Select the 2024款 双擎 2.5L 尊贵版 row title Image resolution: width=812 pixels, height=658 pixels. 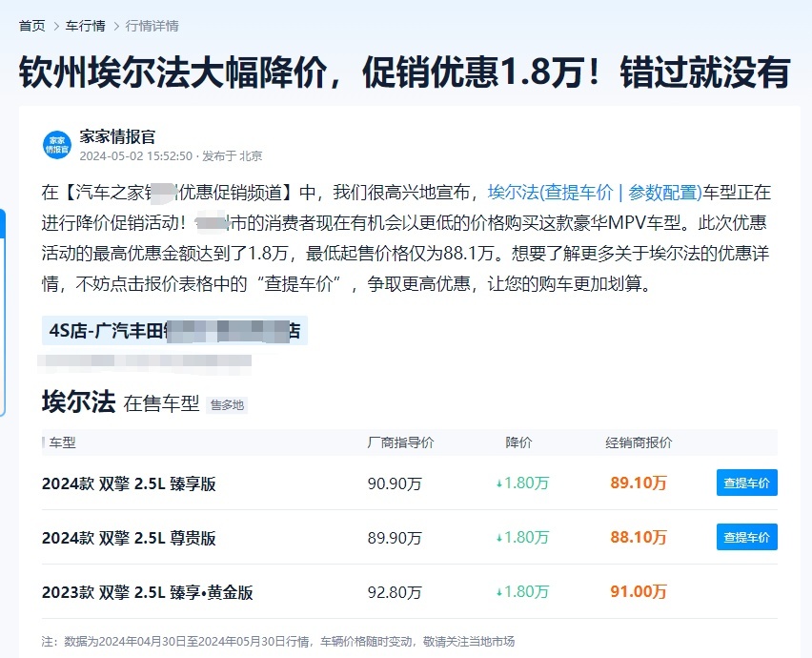129,538
